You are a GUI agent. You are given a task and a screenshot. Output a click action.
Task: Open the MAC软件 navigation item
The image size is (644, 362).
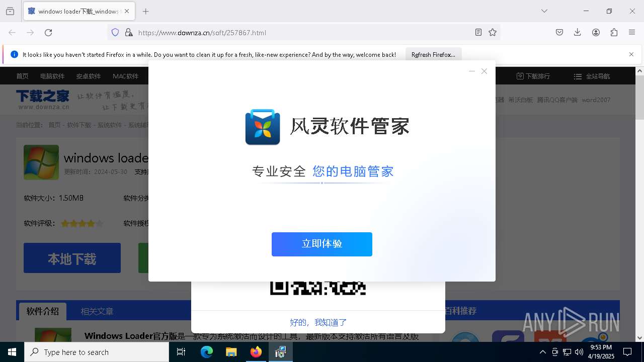click(125, 76)
